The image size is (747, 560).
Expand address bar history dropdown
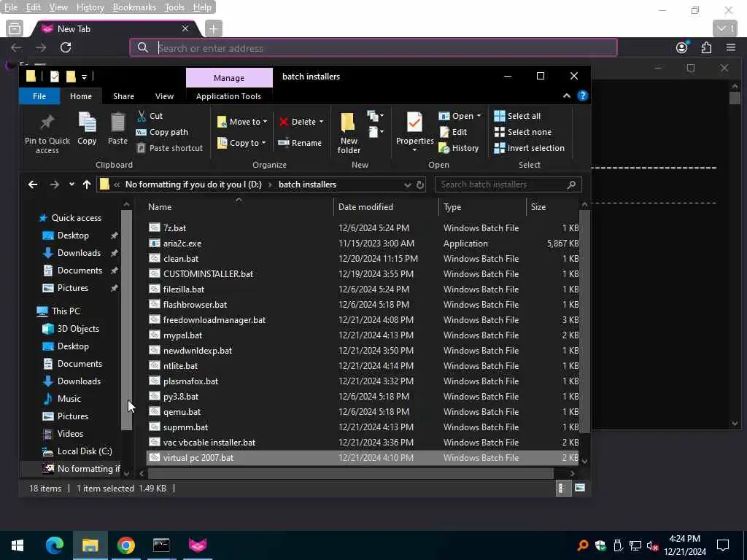(407, 184)
